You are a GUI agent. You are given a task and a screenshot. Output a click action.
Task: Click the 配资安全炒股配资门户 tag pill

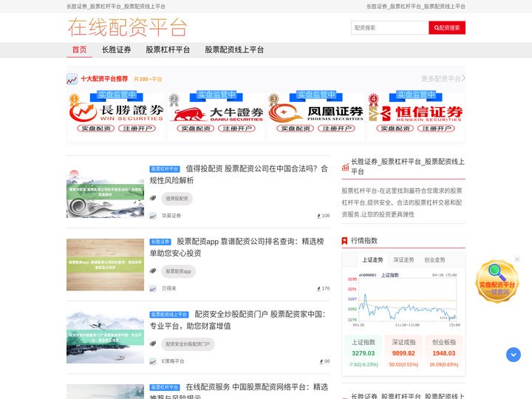188,344
